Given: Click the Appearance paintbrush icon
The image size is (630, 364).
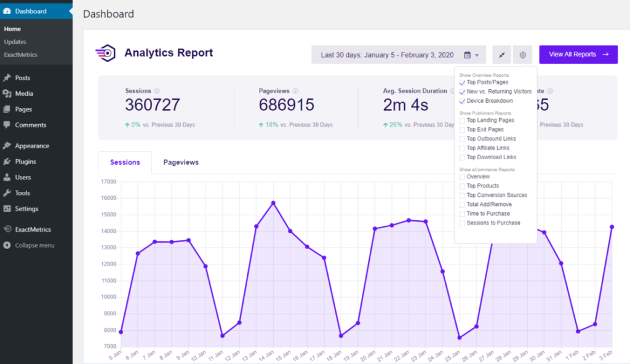Looking at the screenshot, I should 8,146.
